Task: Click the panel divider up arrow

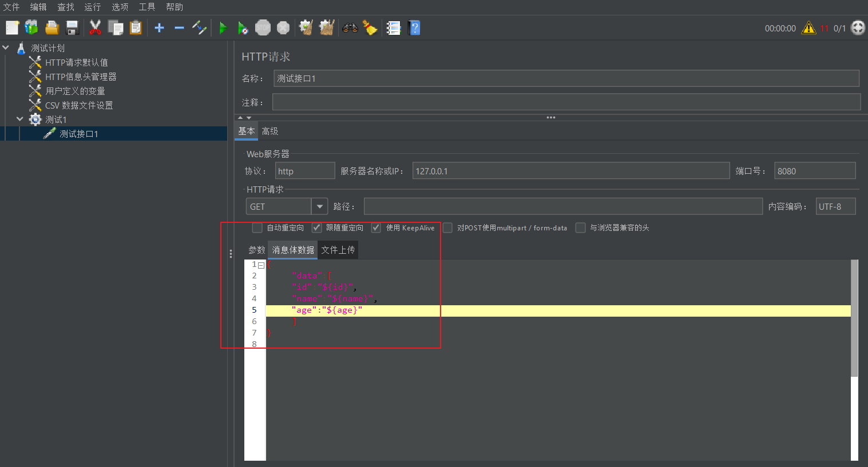Action: tap(240, 117)
